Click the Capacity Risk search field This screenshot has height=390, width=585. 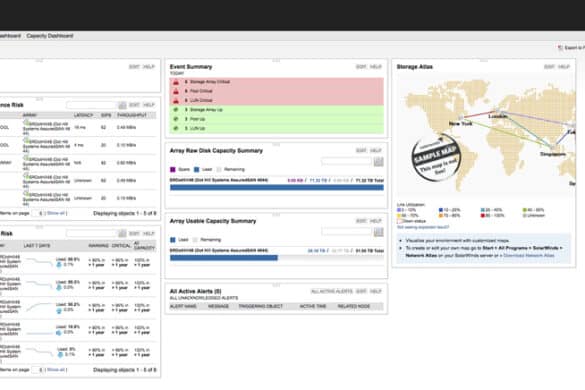pyautogui.click(x=92, y=234)
